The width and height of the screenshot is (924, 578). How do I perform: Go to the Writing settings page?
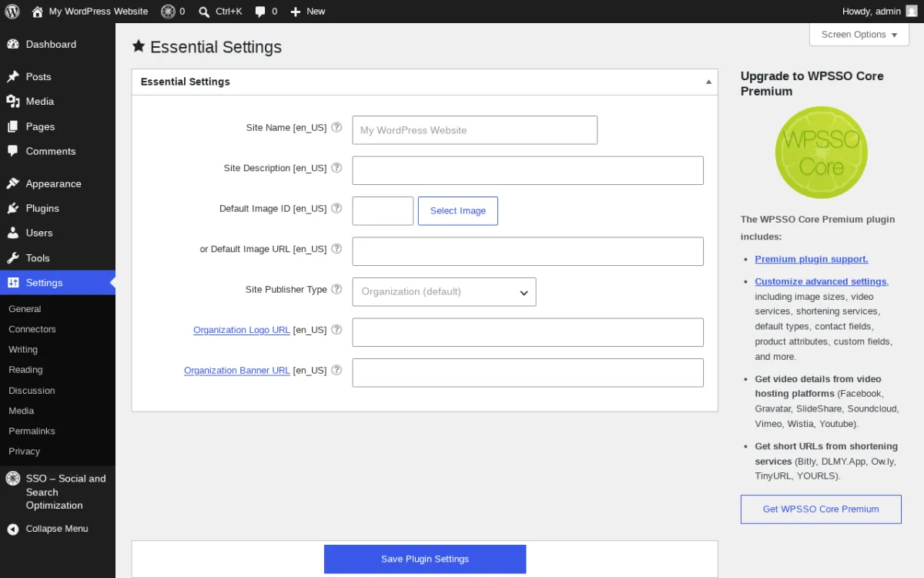click(x=23, y=350)
